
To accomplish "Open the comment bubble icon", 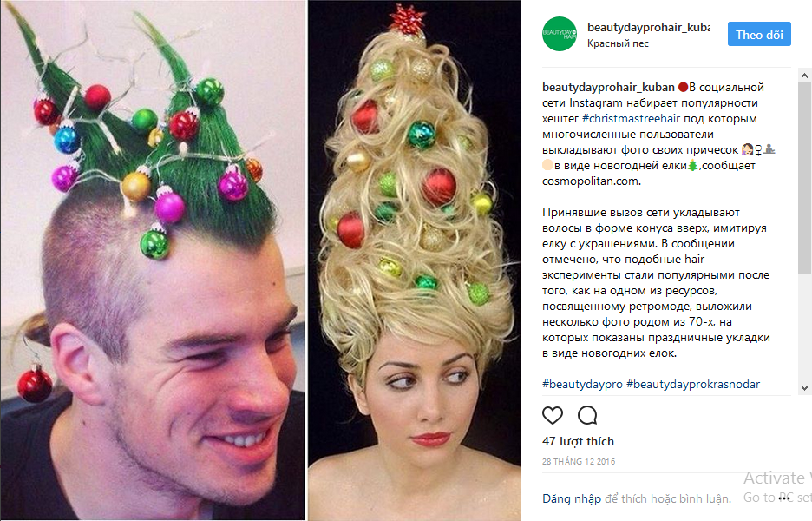I will point(587,415).
